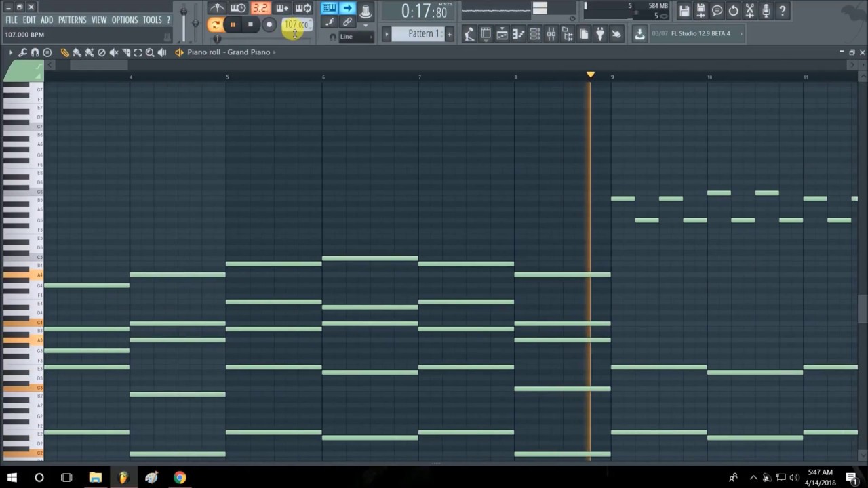The width and height of the screenshot is (868, 488).
Task: Save the project with floppy icon
Action: pyautogui.click(x=684, y=10)
